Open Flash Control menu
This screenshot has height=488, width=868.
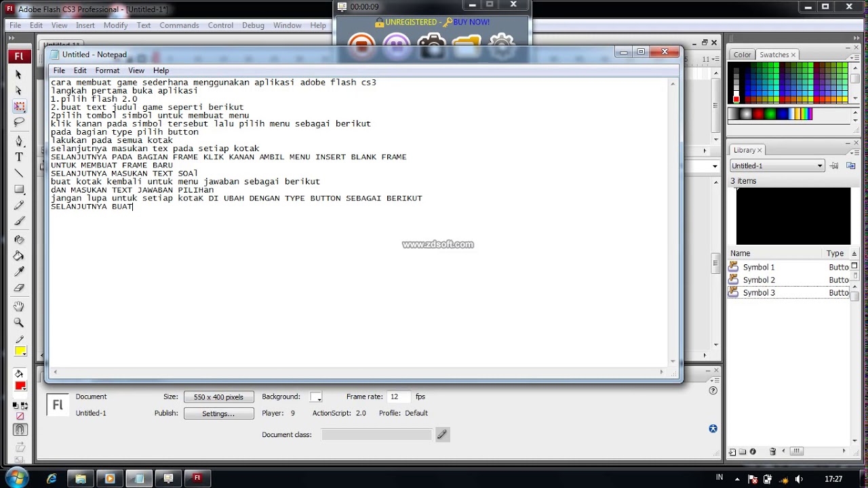220,25
